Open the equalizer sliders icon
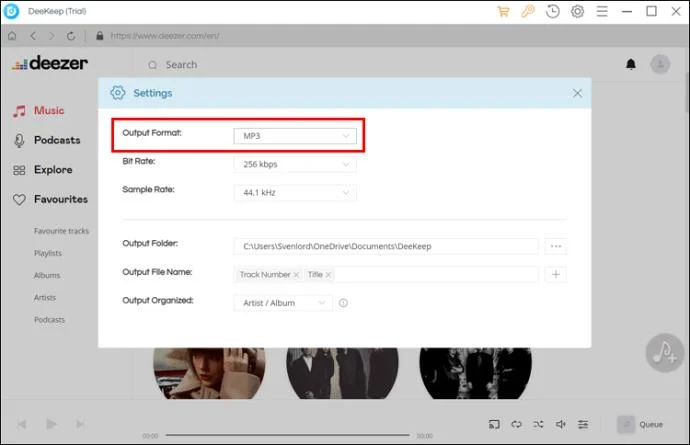Image resolution: width=690 pixels, height=445 pixels. pos(583,424)
